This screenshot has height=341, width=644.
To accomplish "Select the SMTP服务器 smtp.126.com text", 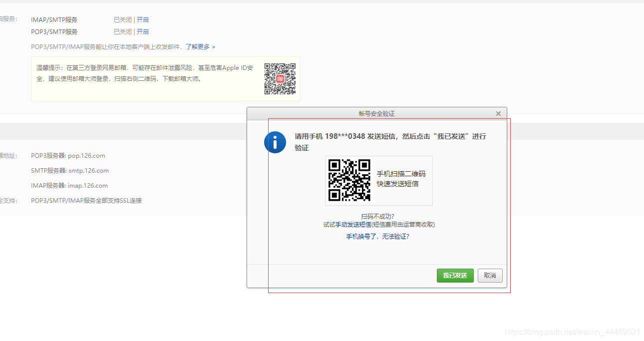I will 70,171.
